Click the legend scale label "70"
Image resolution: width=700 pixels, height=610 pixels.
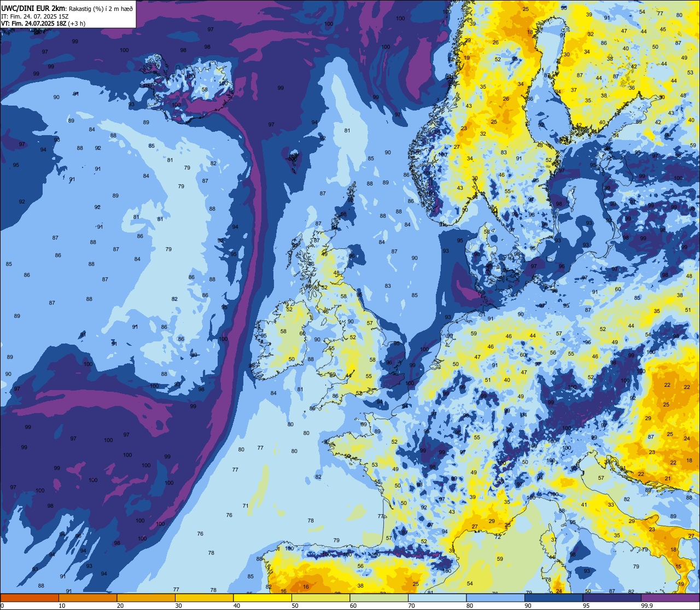point(411,606)
